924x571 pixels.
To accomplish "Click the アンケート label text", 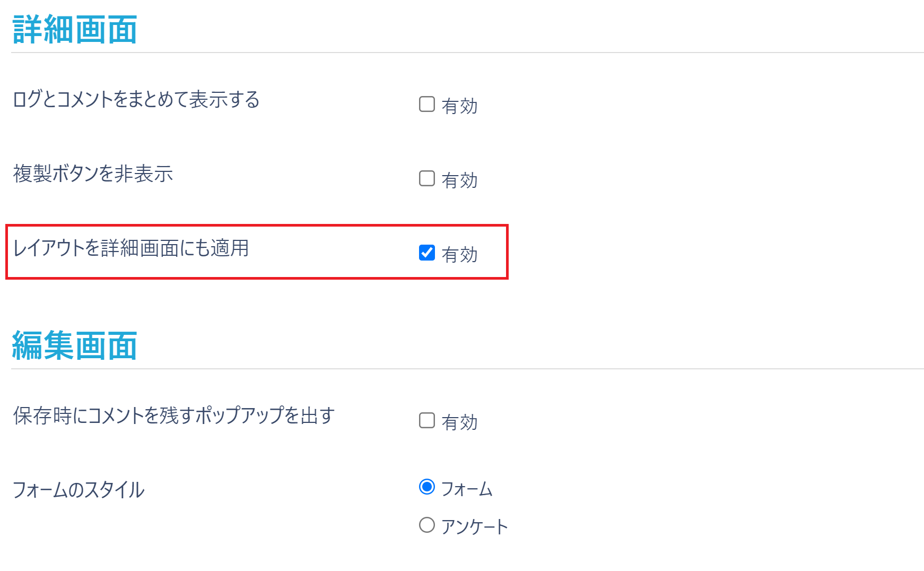I will click(x=474, y=526).
